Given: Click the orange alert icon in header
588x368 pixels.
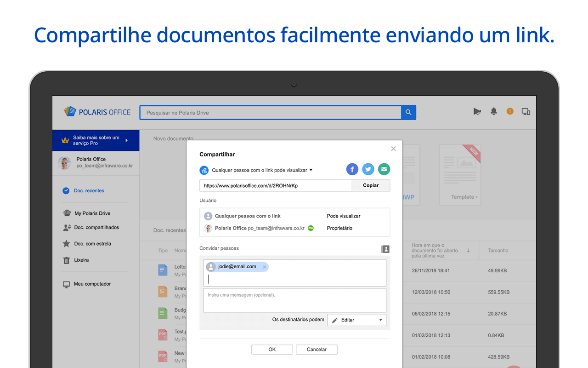Looking at the screenshot, I should 510,111.
